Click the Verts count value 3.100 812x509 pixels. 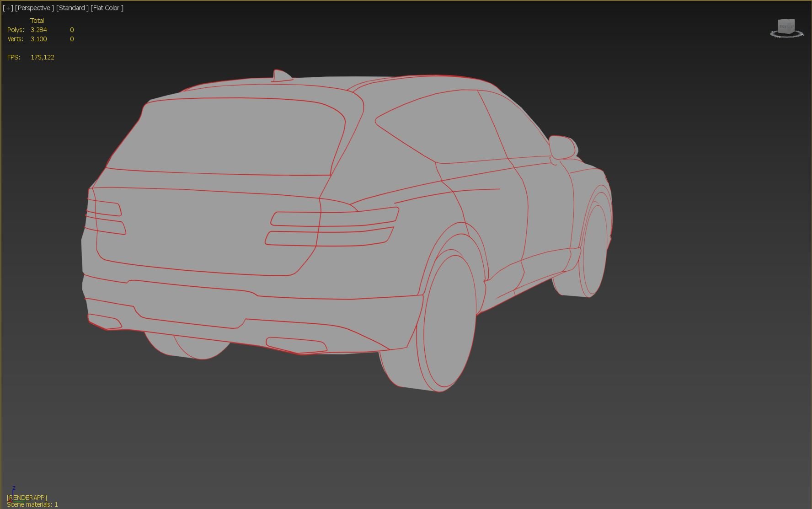[x=38, y=39]
